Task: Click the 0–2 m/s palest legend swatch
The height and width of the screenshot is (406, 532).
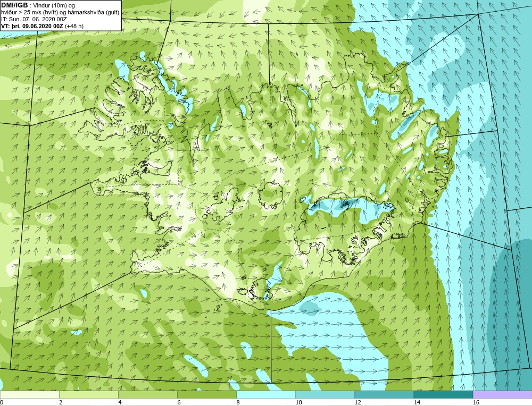Action: [x=29, y=394]
